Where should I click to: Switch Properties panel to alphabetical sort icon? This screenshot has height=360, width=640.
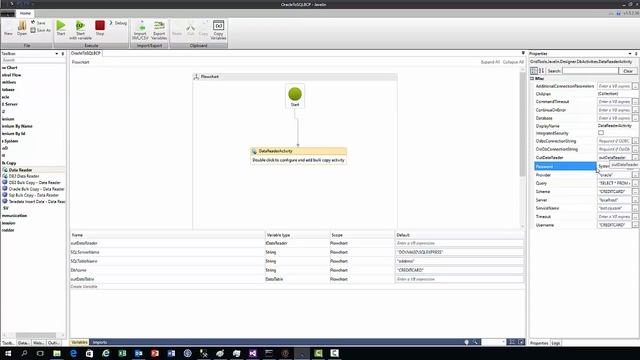[542, 71]
